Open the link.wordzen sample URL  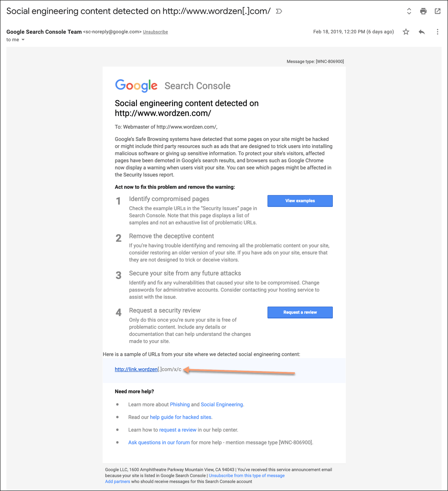point(136,370)
